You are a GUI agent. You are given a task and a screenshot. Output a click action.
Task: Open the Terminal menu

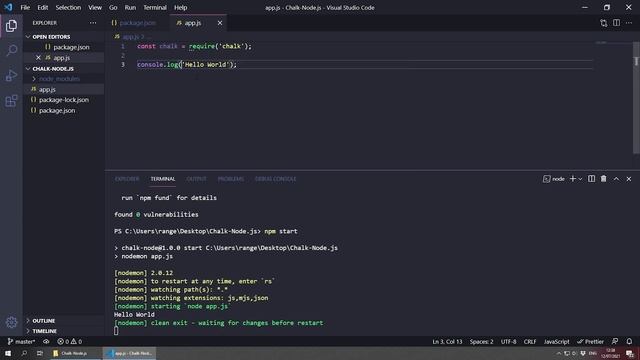(155, 7)
